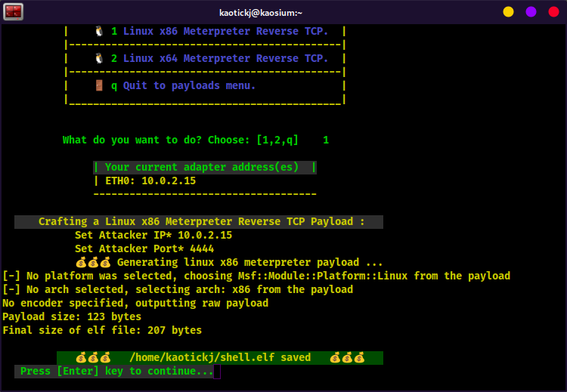Click the 'Set Attacker Port* 4444' line
Image resolution: width=567 pixels, height=392 pixels.
pyautogui.click(x=144, y=249)
